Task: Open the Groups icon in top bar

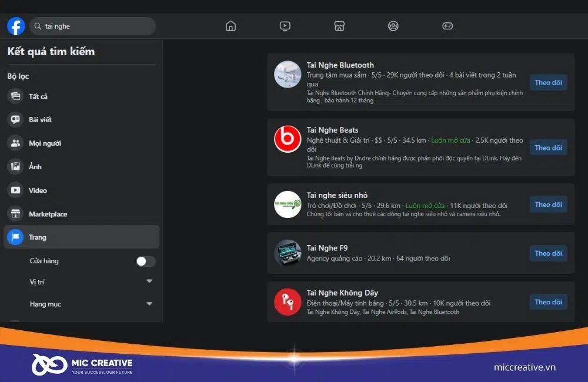Action: 393,26
